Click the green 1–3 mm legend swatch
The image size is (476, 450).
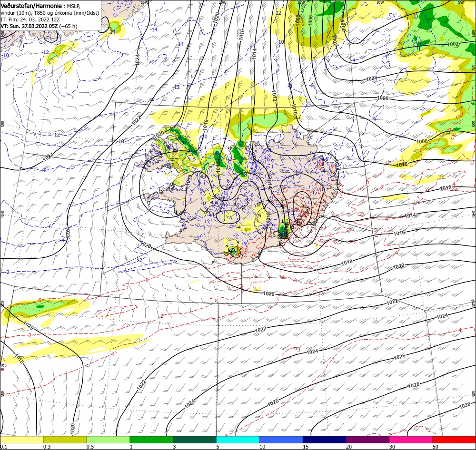(151, 440)
